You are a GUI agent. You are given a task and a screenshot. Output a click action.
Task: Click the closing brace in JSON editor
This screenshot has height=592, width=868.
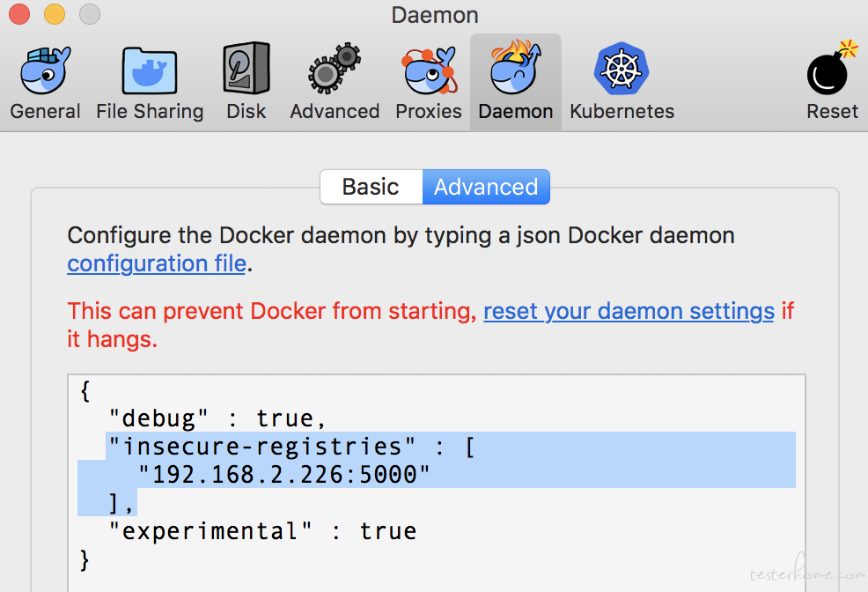click(85, 560)
